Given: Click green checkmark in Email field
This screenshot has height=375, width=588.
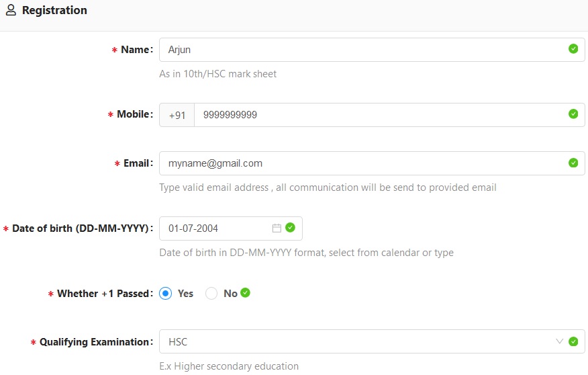Looking at the screenshot, I should click(x=573, y=163).
